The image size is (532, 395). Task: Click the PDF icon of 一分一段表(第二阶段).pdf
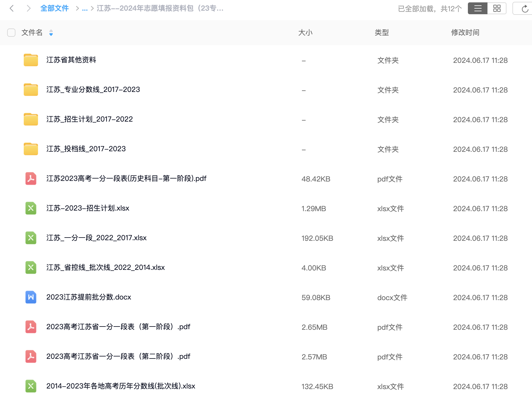[x=31, y=356]
